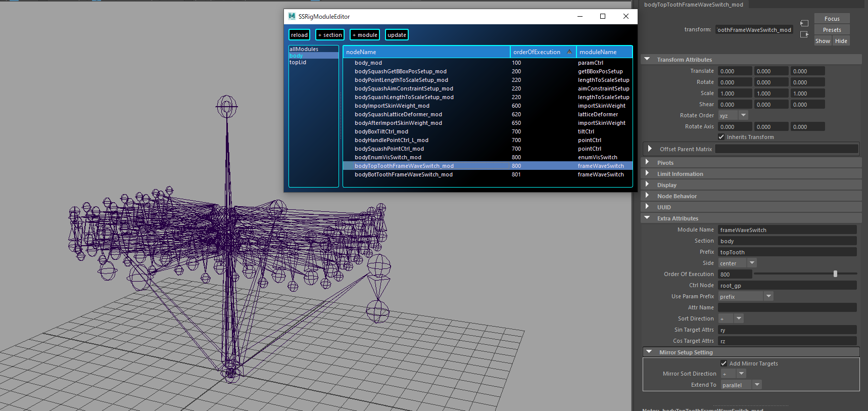Click the + section button

click(330, 35)
